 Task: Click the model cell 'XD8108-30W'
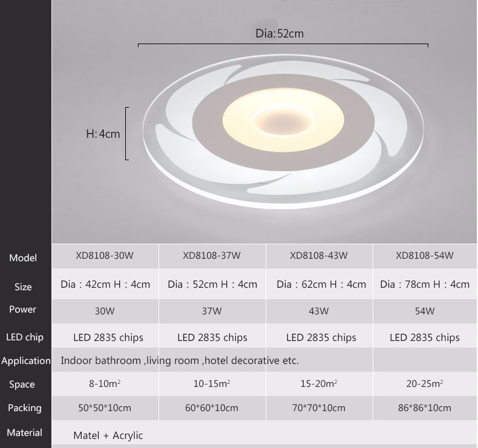point(105,255)
